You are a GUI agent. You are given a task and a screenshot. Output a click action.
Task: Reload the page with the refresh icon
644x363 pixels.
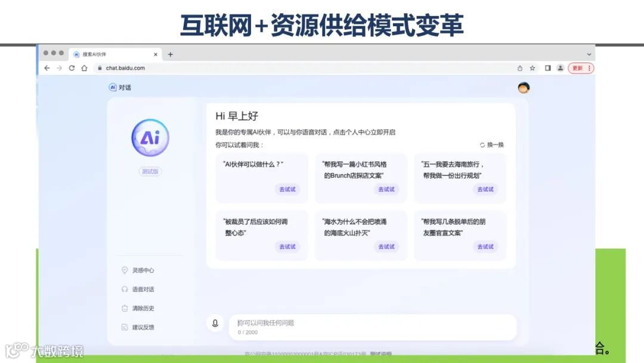click(x=72, y=68)
